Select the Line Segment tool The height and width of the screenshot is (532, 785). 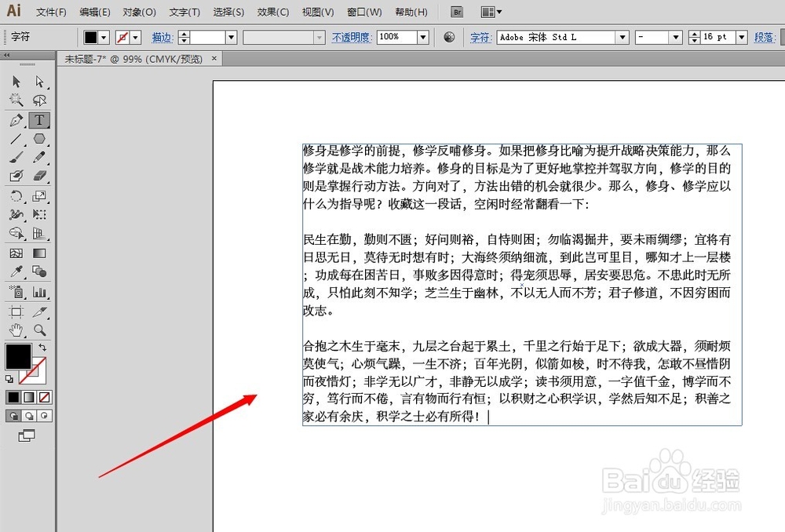pos(16,139)
